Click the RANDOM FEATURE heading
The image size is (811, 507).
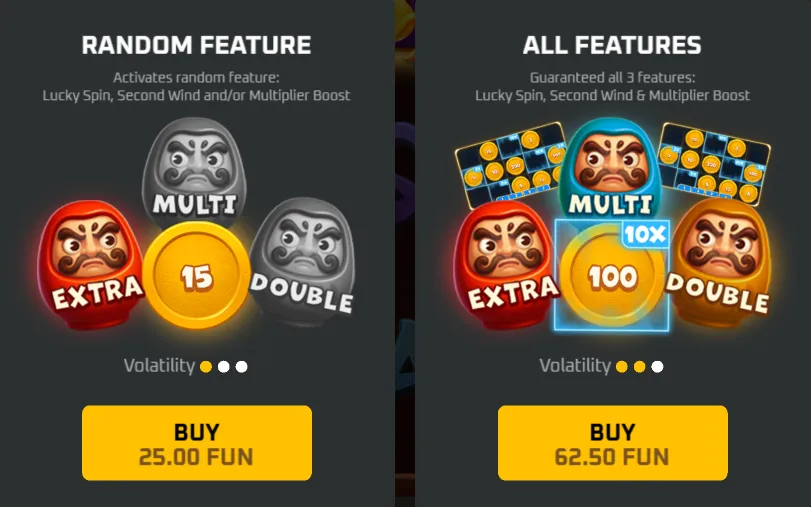click(x=197, y=45)
